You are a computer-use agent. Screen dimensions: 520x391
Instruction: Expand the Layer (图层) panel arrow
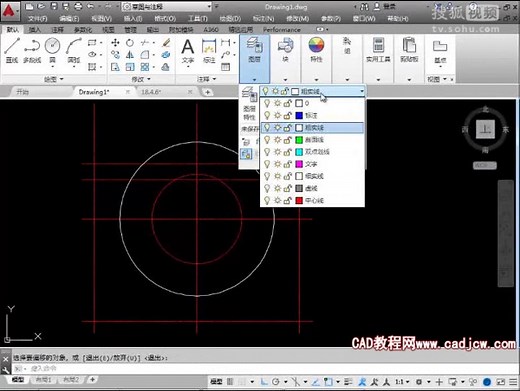click(x=254, y=80)
